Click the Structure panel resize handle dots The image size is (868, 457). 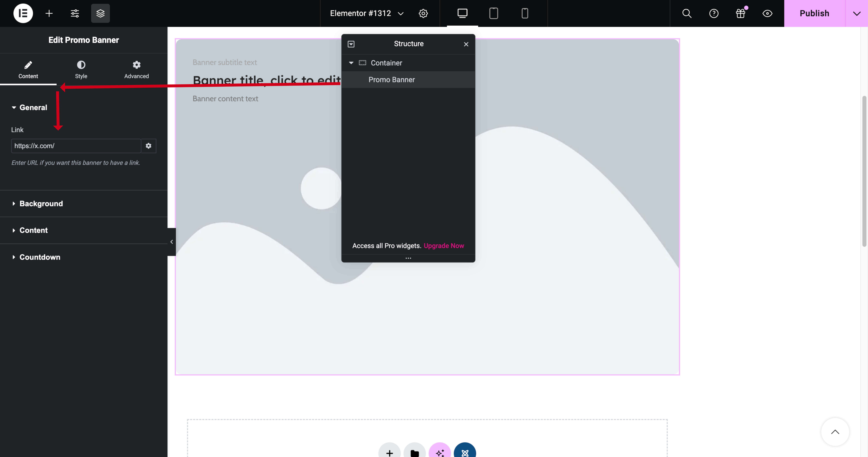coord(408,258)
